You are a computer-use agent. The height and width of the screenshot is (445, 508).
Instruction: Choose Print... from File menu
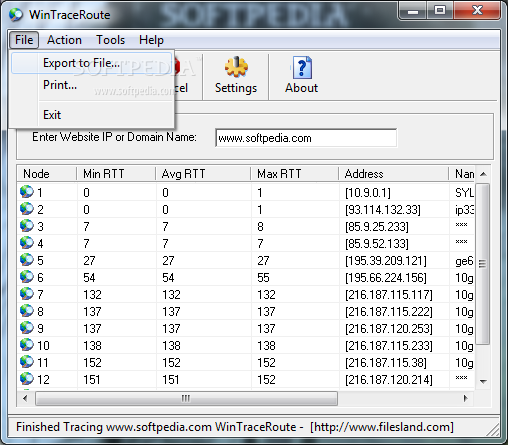(x=91, y=85)
